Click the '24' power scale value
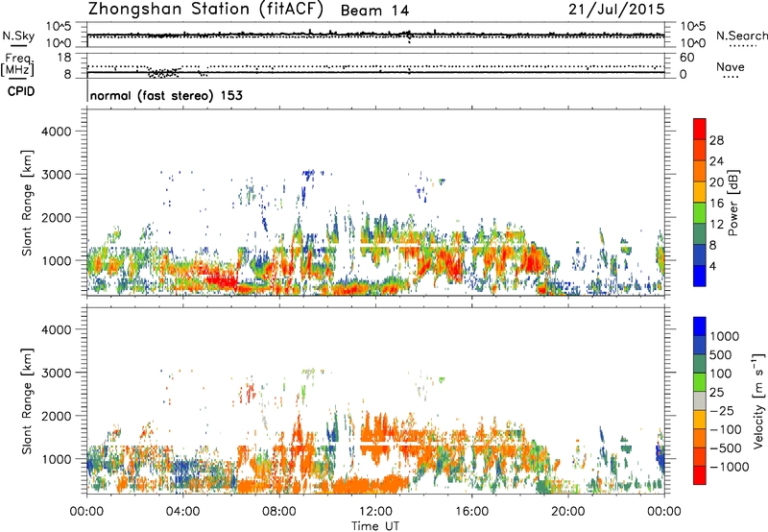Screen dimensions: 768x532 pos(716,161)
